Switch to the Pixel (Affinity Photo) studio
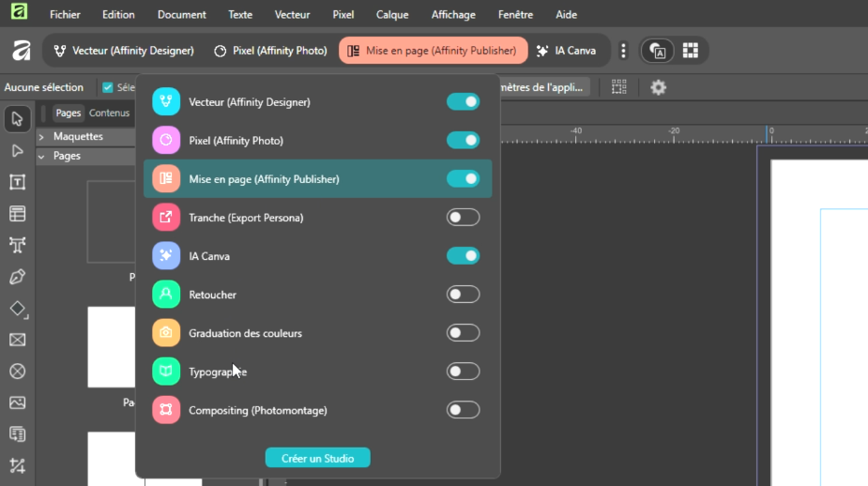This screenshot has height=486, width=868. pyautogui.click(x=270, y=51)
